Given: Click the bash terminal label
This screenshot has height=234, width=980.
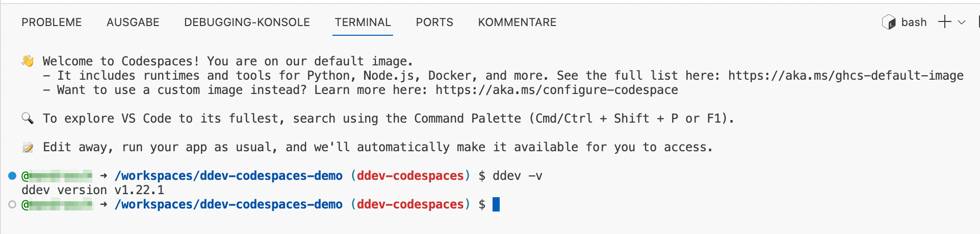Looking at the screenshot, I should (x=914, y=22).
